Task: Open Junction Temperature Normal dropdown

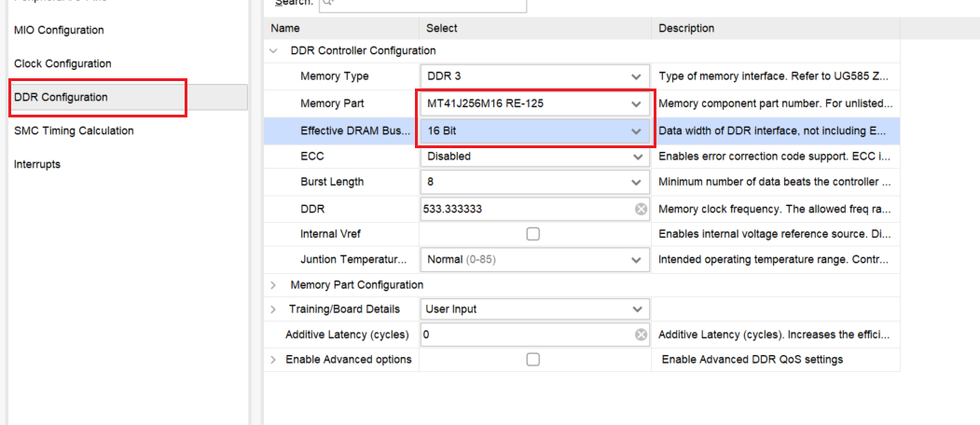Action: click(x=535, y=259)
